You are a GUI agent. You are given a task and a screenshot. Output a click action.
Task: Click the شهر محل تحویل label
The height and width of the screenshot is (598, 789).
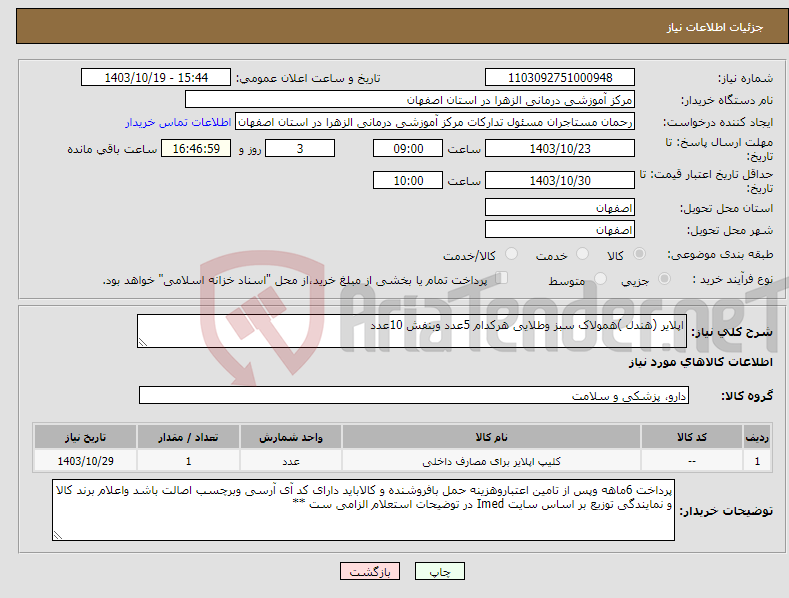(730, 231)
